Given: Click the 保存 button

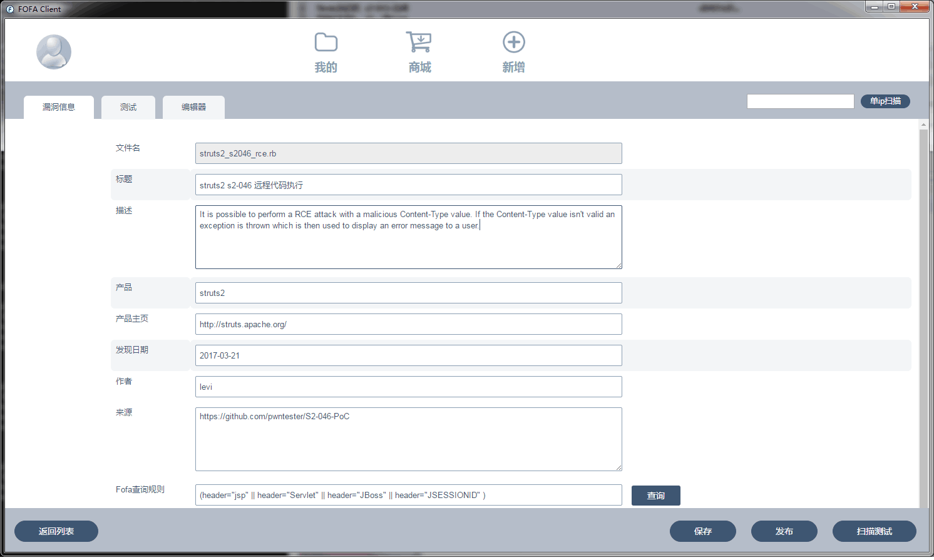Looking at the screenshot, I should [x=703, y=531].
